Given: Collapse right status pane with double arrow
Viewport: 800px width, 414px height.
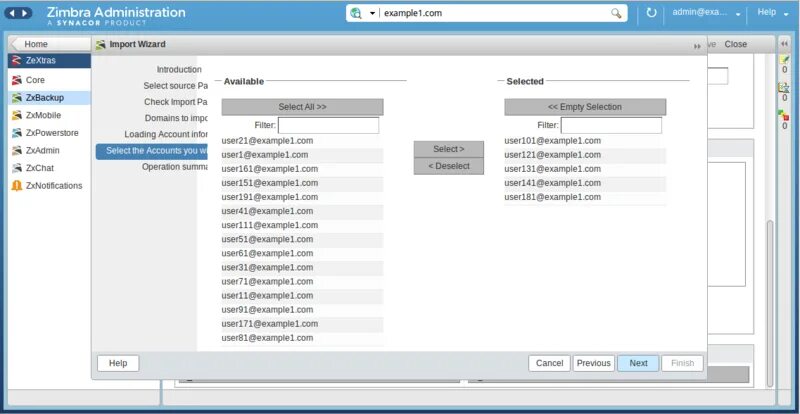Looking at the screenshot, I should pyautogui.click(x=784, y=44).
